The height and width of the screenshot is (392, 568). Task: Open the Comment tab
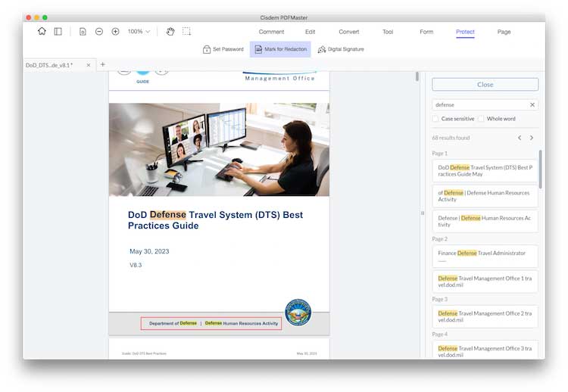[271, 32]
